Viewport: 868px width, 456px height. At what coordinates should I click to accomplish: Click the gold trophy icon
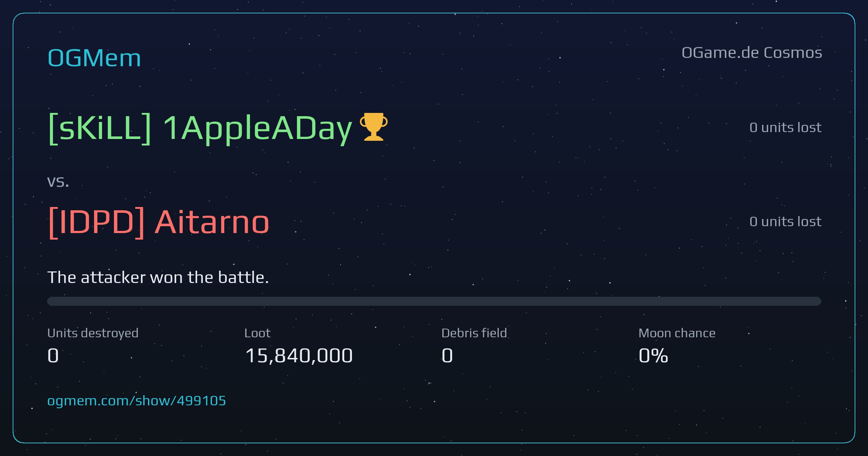click(x=374, y=127)
